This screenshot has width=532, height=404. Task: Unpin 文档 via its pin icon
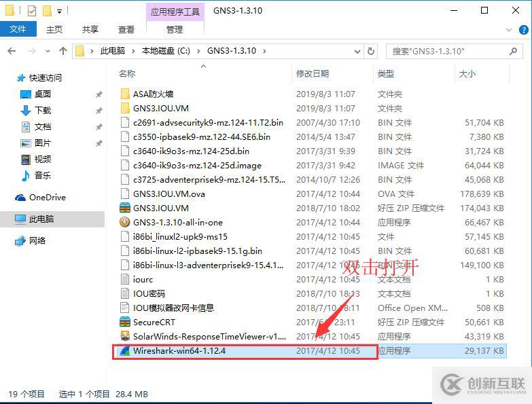click(99, 127)
